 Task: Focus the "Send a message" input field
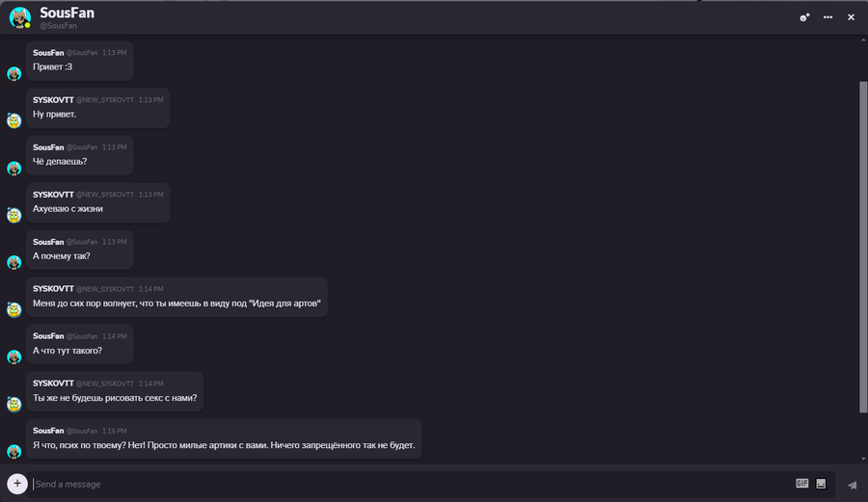pos(405,484)
